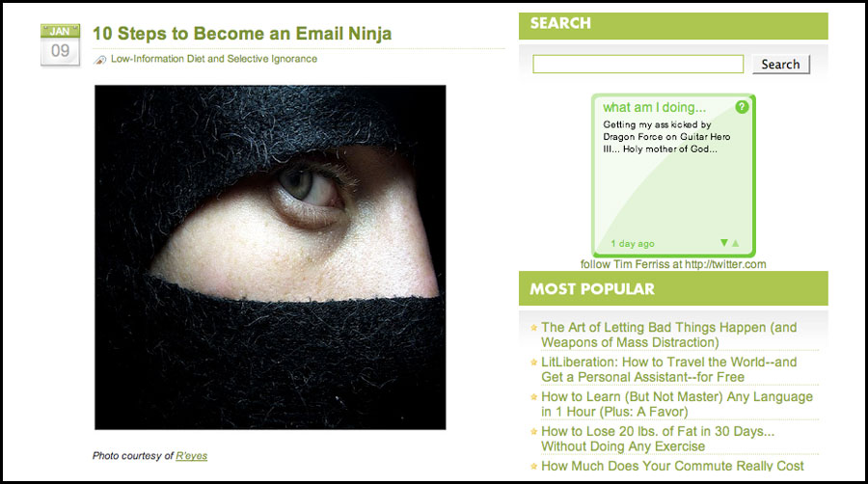Screen dimensions: 868x484
Task: Open The Art of Letting Bad Things Happen
Action: point(668,335)
